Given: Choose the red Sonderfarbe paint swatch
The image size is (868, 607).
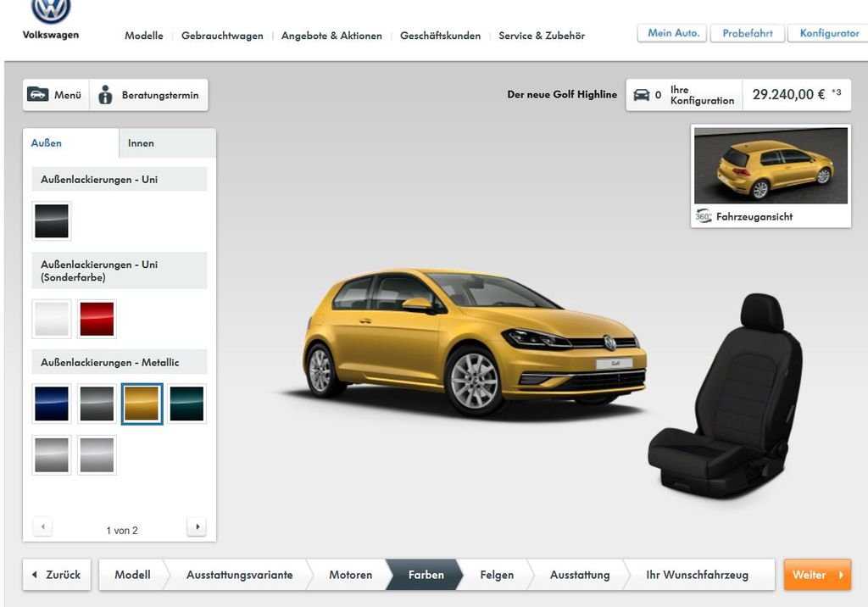Looking at the screenshot, I should point(97,320).
